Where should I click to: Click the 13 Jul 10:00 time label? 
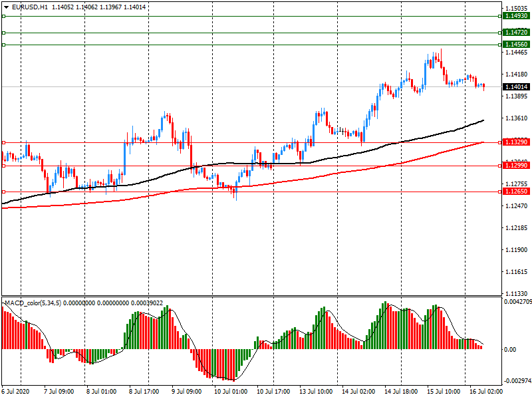pyautogui.click(x=316, y=391)
